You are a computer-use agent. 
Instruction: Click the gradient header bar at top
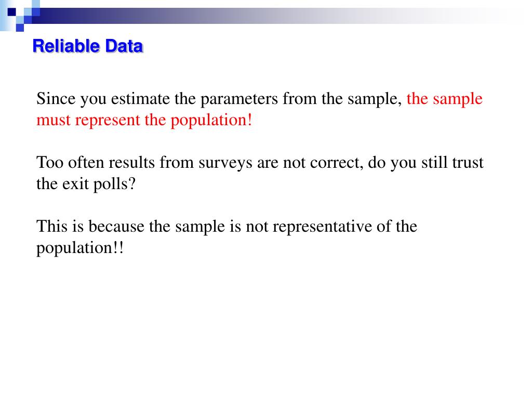click(x=271, y=16)
